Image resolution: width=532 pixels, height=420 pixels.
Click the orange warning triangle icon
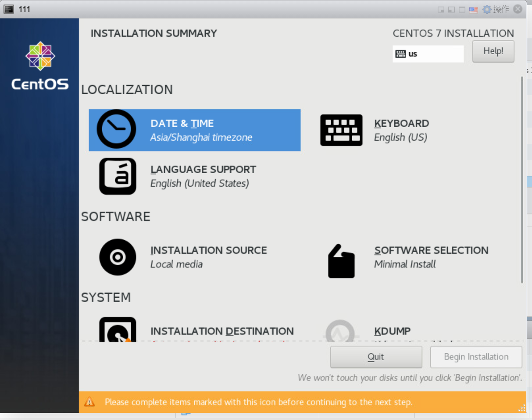coord(89,402)
